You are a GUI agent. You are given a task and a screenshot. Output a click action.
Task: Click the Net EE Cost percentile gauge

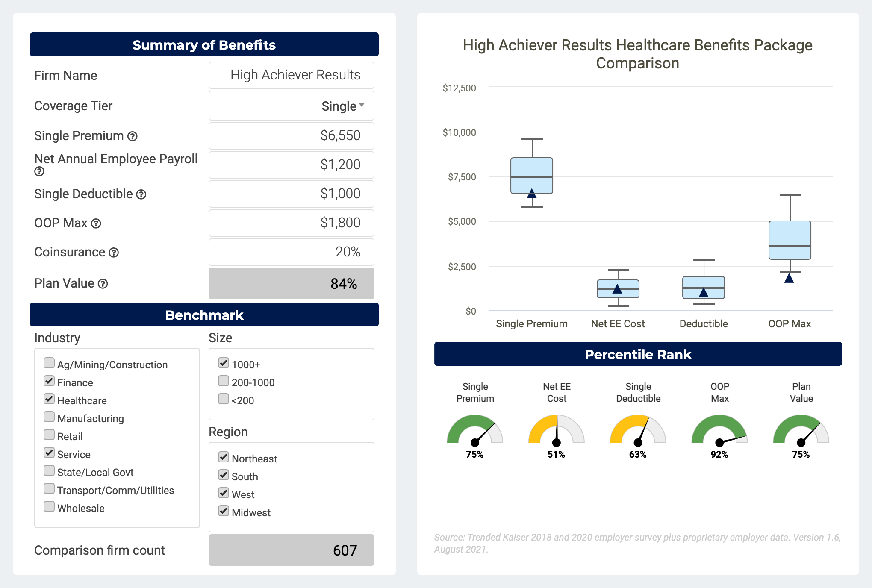(557, 430)
